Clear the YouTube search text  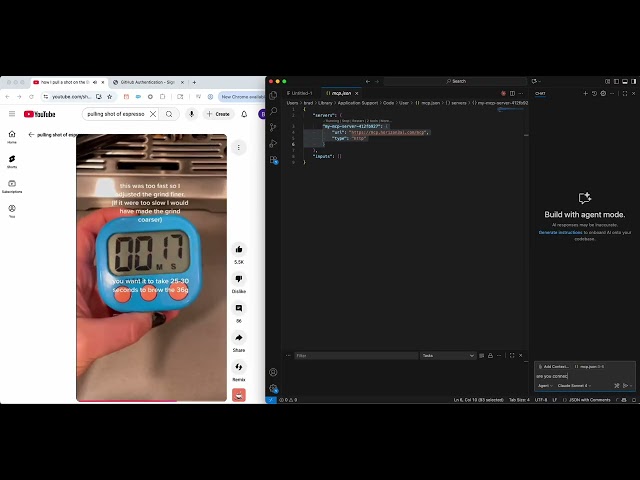153,114
